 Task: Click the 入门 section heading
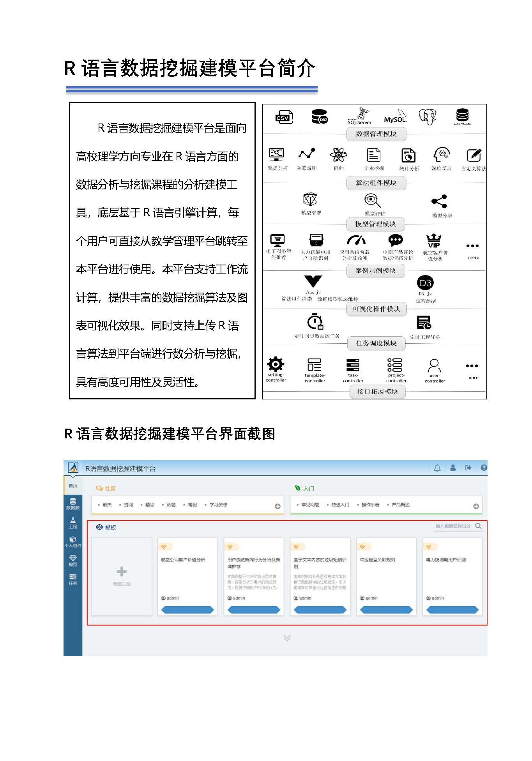(305, 489)
